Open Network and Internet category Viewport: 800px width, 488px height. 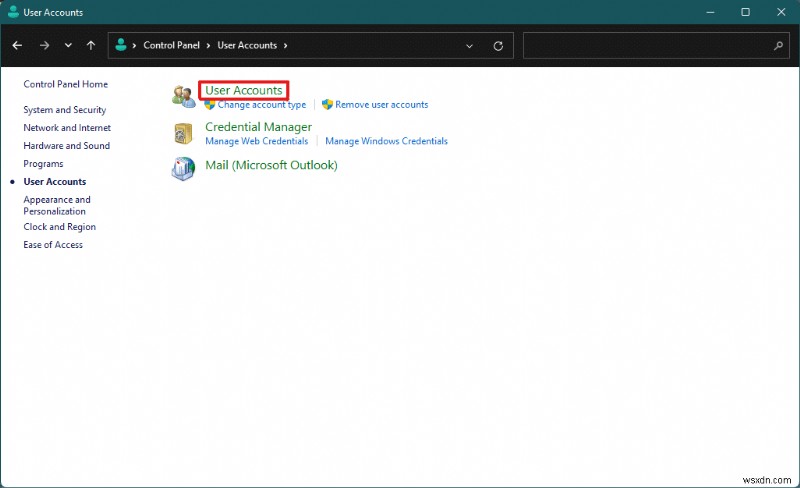[x=67, y=128]
